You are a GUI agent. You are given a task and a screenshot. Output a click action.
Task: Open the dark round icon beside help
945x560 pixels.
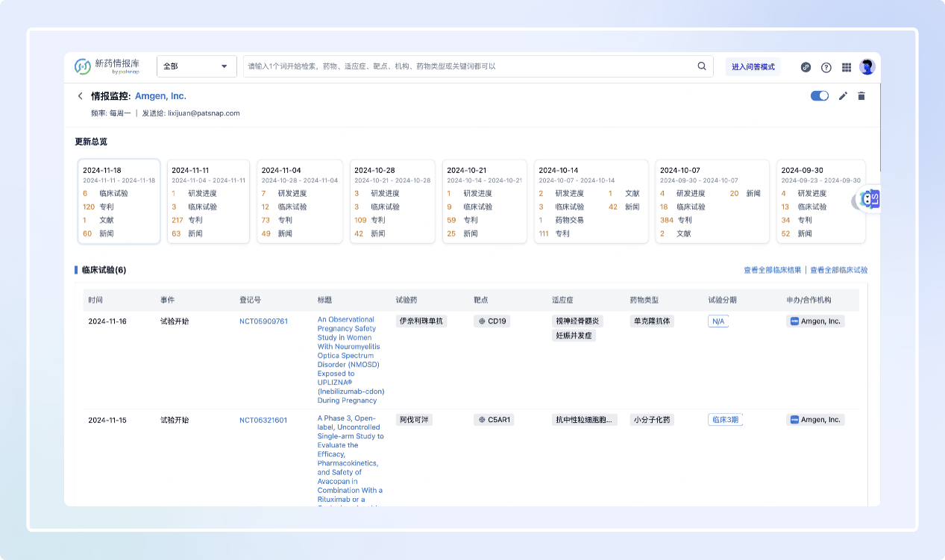pos(806,67)
